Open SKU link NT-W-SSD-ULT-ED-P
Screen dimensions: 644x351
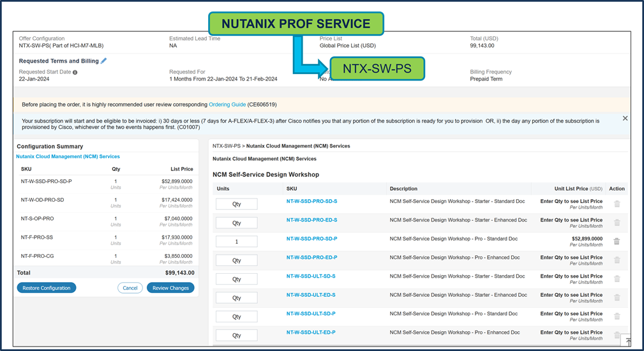click(311, 332)
